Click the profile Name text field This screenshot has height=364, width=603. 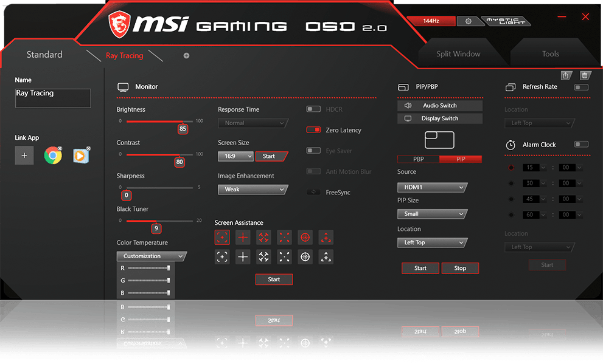tap(53, 98)
